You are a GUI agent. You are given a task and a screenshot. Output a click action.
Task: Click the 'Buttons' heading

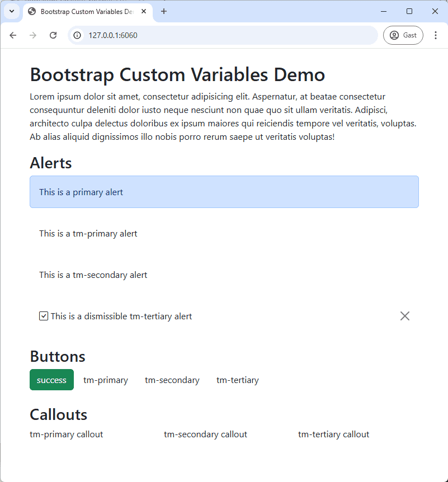[x=58, y=357]
